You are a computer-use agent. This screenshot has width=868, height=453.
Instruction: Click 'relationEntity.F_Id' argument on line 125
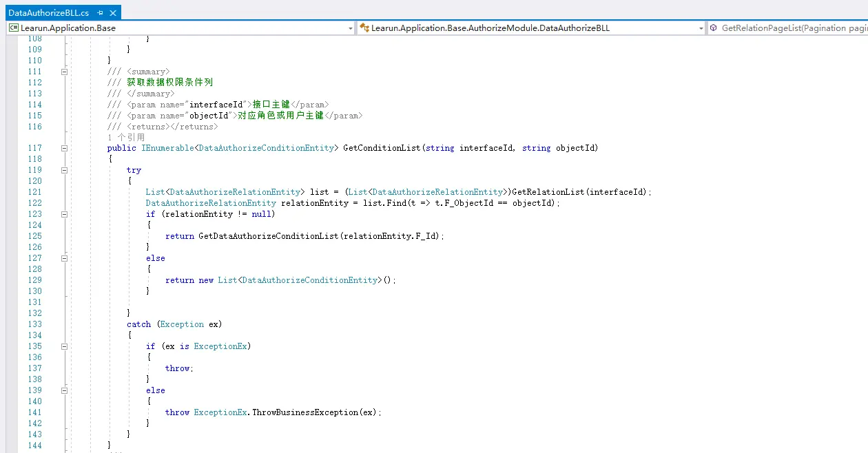click(x=390, y=236)
